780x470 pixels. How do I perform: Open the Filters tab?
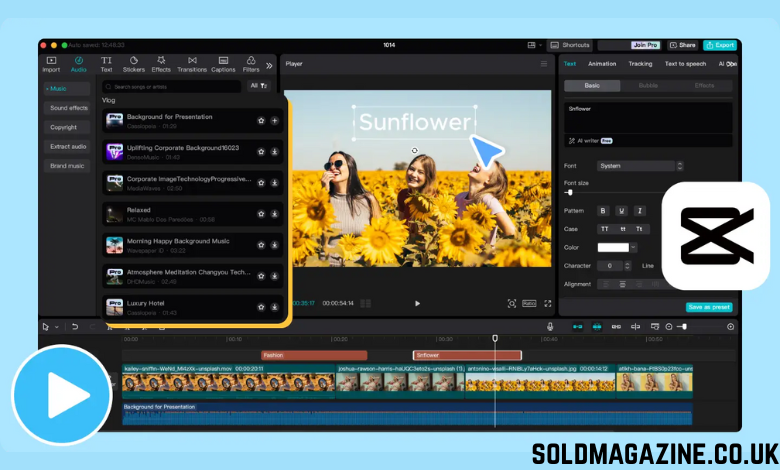(251, 64)
